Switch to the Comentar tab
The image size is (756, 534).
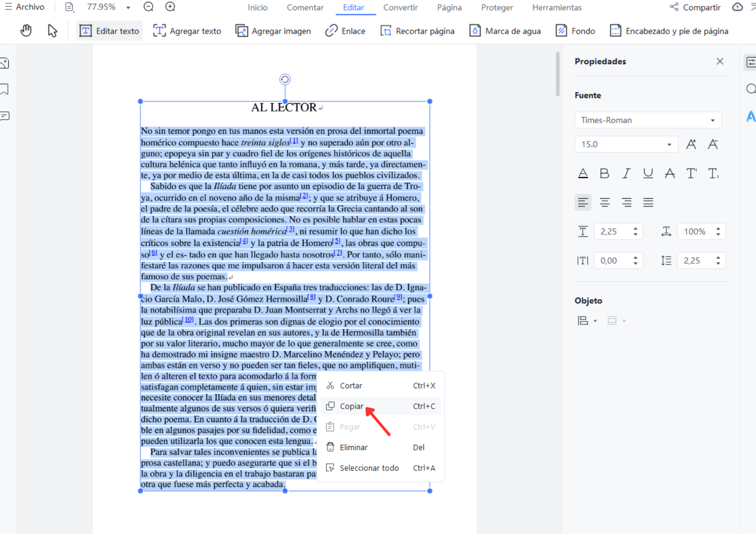pos(305,8)
